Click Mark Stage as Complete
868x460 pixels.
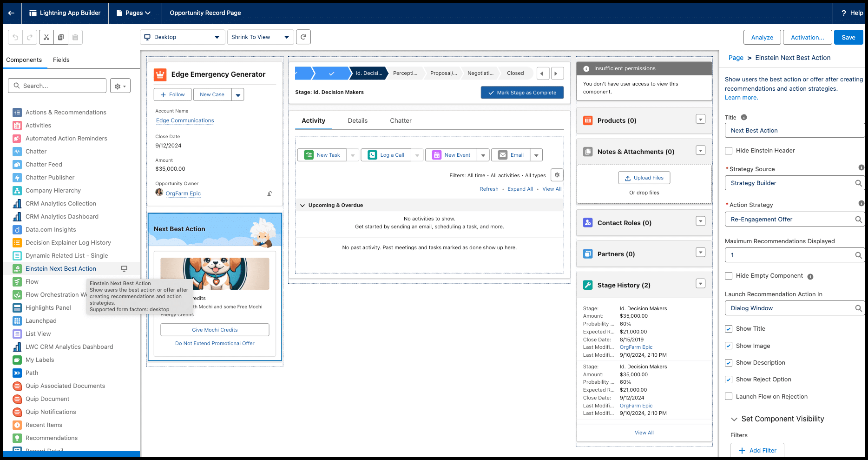[x=522, y=93]
